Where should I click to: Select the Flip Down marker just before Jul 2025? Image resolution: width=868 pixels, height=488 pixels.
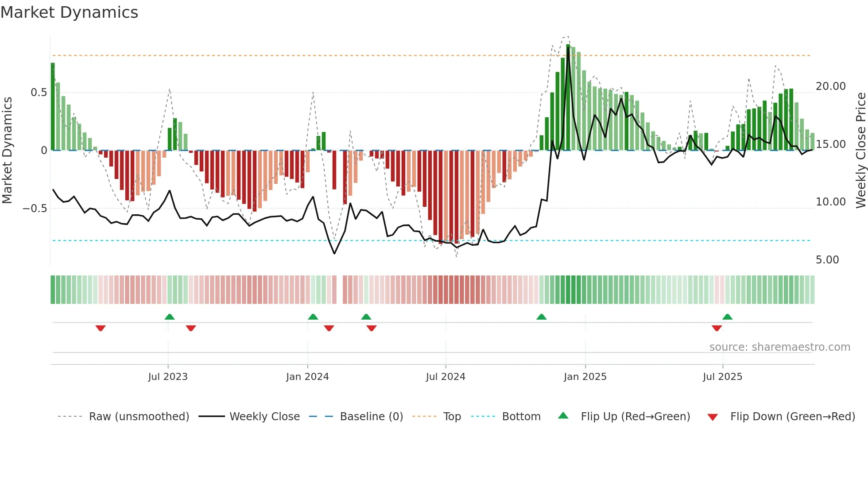click(717, 328)
